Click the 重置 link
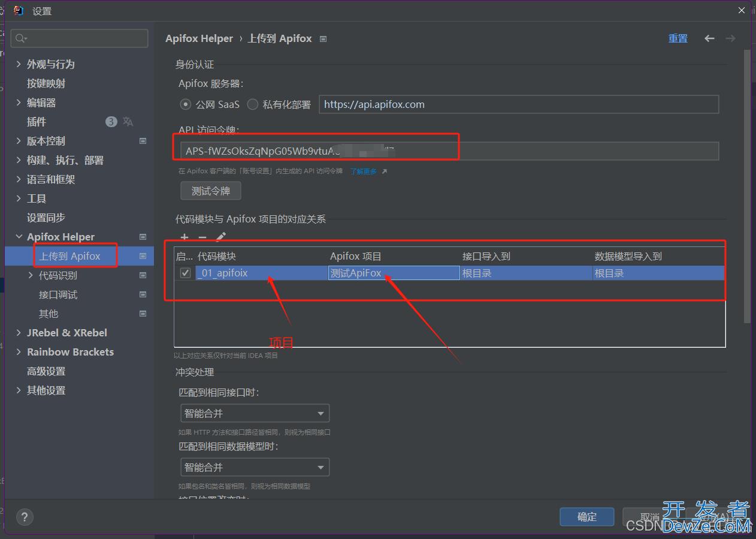Image resolution: width=756 pixels, height=539 pixels. pos(678,38)
